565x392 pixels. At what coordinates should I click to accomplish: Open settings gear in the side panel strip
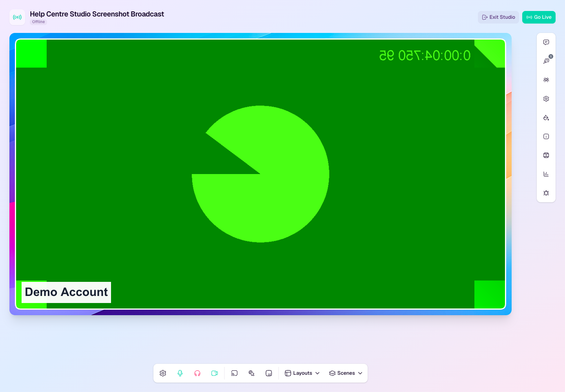(x=546, y=99)
